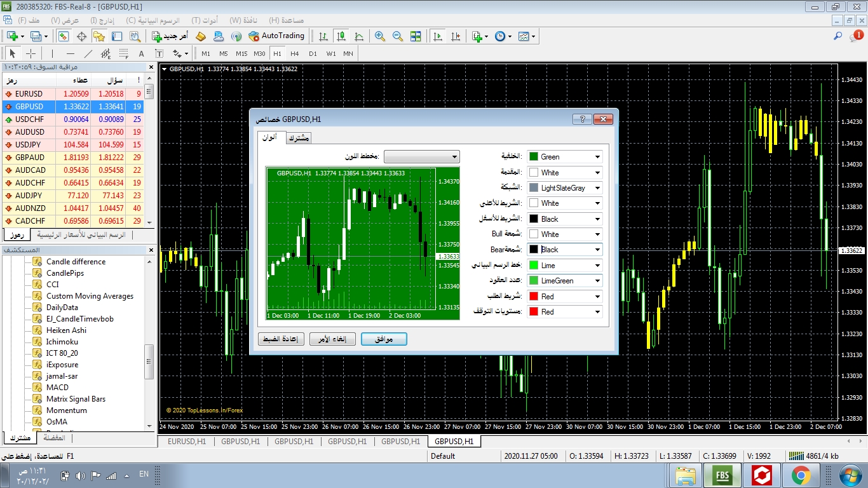
Task: Tile chart windows using toolbar icon
Action: [416, 36]
